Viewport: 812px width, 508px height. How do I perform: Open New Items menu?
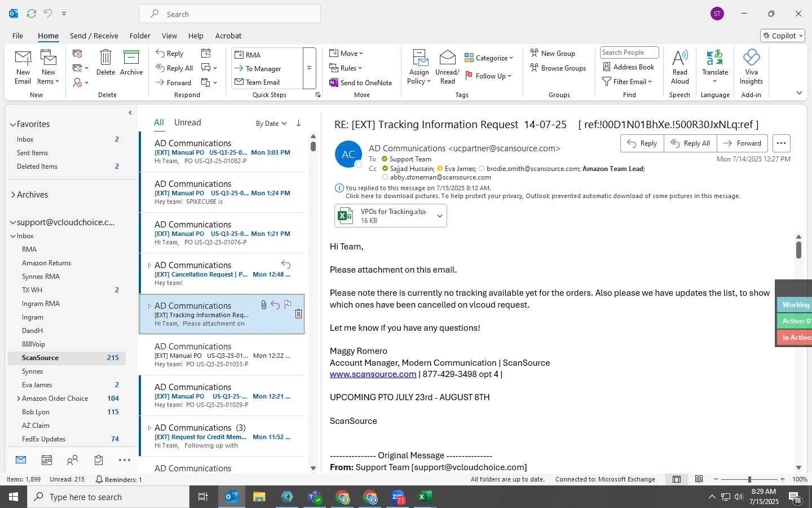(x=48, y=67)
